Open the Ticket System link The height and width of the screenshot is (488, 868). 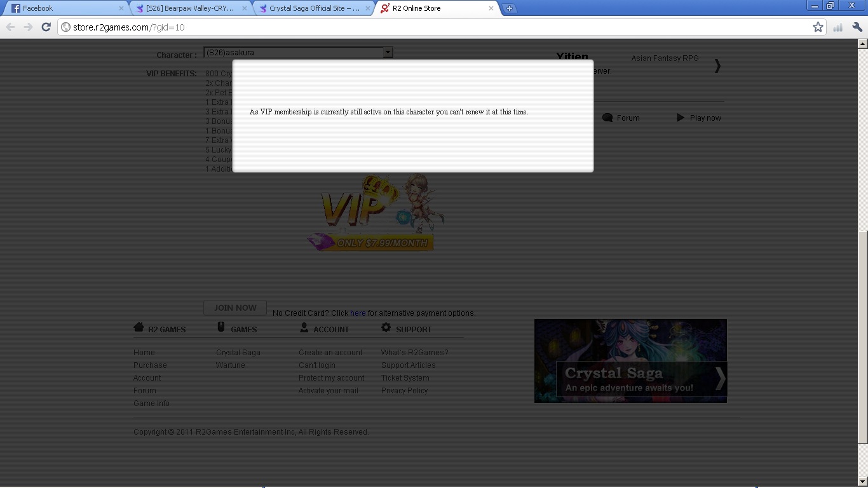[405, 378]
